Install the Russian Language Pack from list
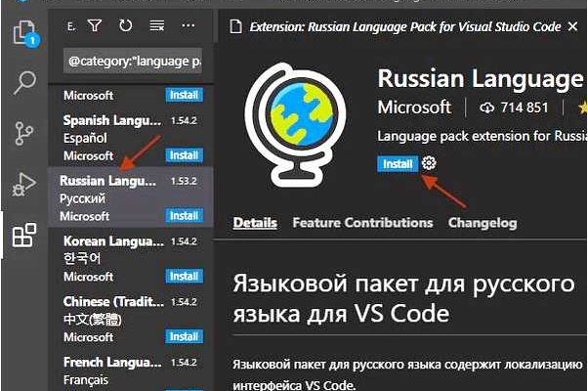The height and width of the screenshot is (391, 588). 185,216
